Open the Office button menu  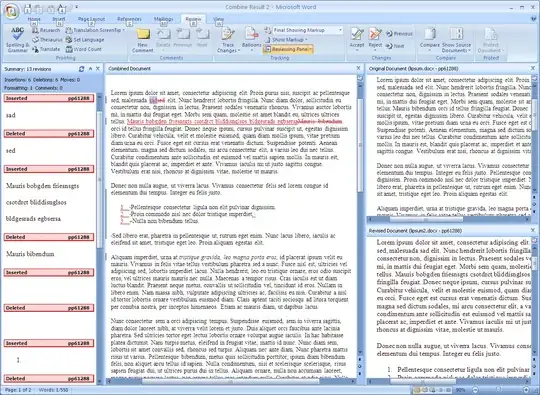point(11,11)
